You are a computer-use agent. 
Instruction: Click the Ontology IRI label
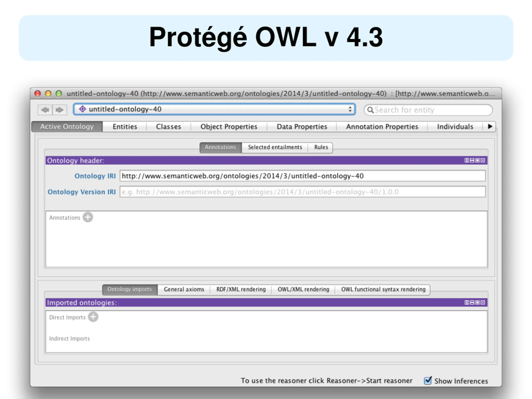95,176
